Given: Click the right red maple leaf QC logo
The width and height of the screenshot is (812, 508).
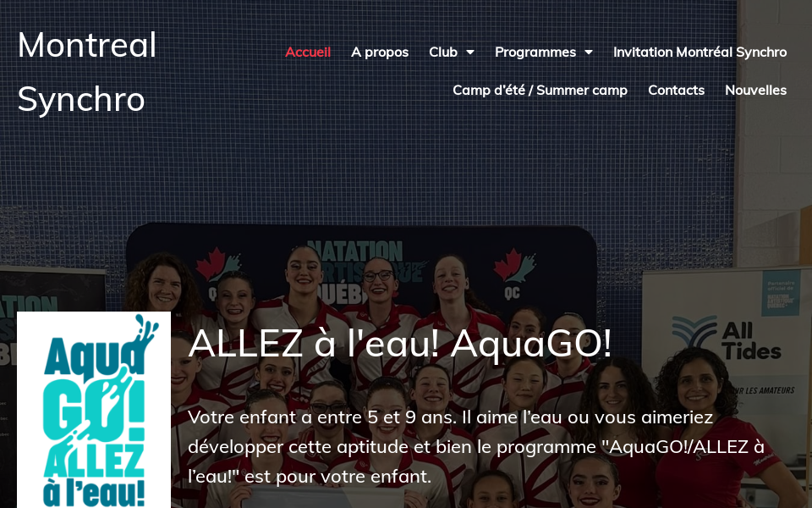Looking at the screenshot, I should click(514, 273).
